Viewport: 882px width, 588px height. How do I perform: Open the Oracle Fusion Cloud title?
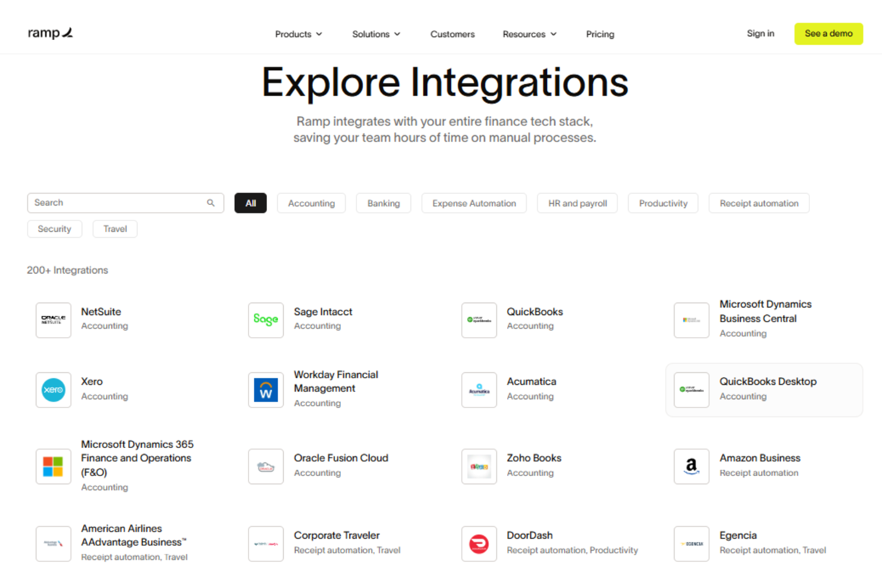pyautogui.click(x=341, y=458)
